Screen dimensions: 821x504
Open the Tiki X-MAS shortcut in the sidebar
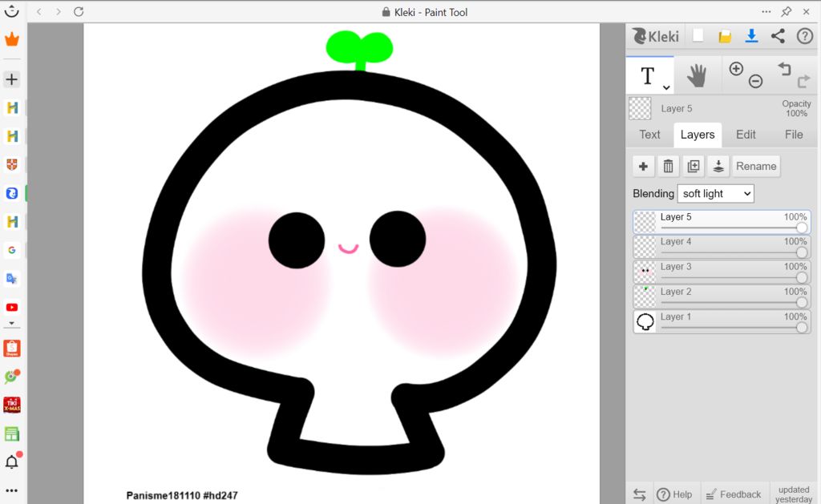tap(11, 405)
